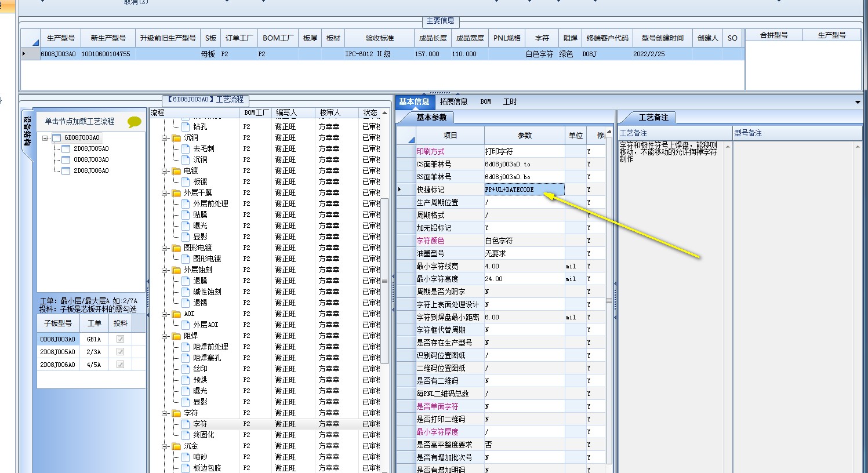This screenshot has height=473, width=868.
Task: Select the 碱性蚀刻 process step
Action: coord(207,292)
